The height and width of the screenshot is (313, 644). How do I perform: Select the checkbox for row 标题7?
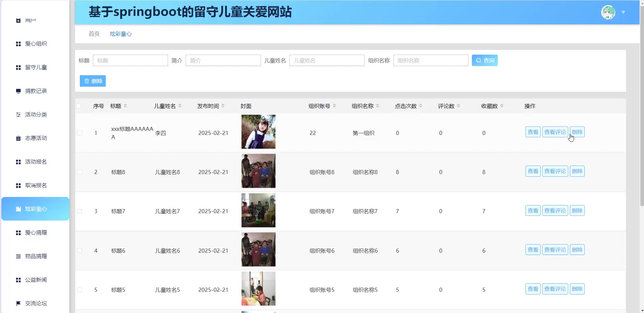(x=79, y=211)
